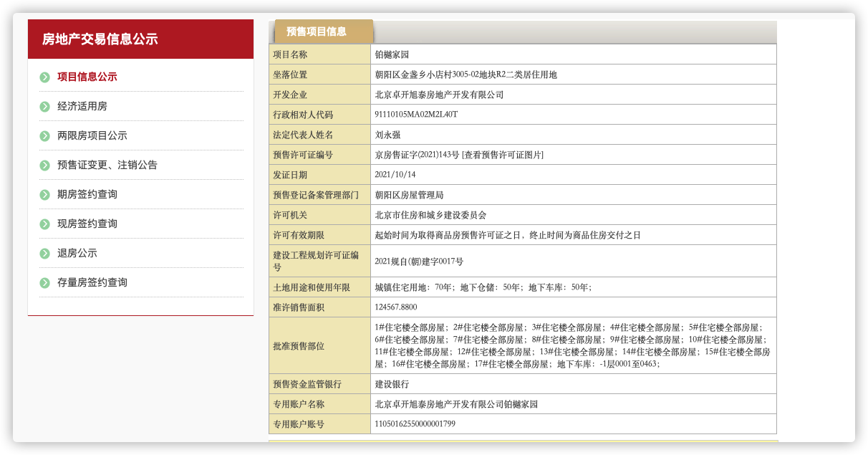This screenshot has width=868, height=455.
Task: Click the green arrow icon beside 经济适用房
Action: 44,107
